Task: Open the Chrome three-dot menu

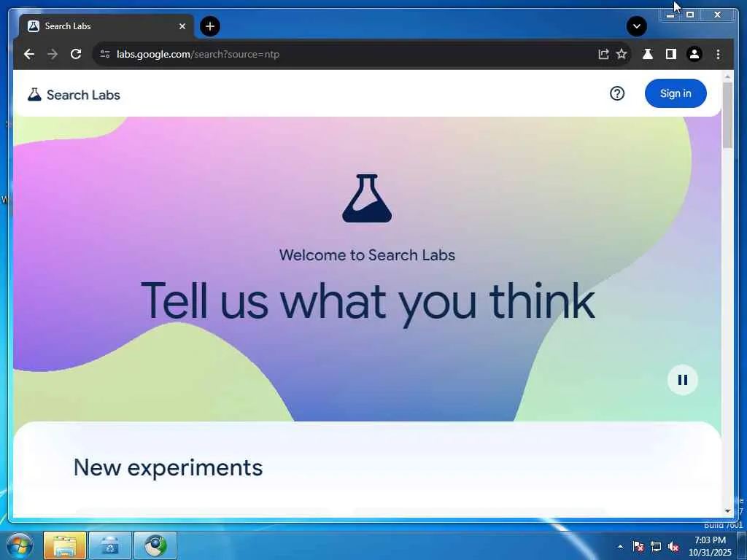Action: coord(718,54)
